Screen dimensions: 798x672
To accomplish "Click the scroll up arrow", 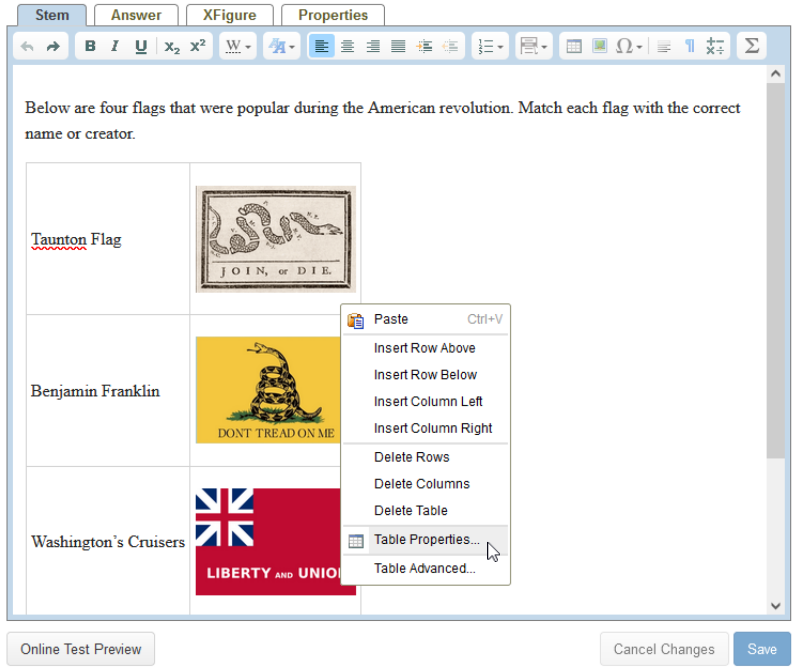I will pos(775,74).
